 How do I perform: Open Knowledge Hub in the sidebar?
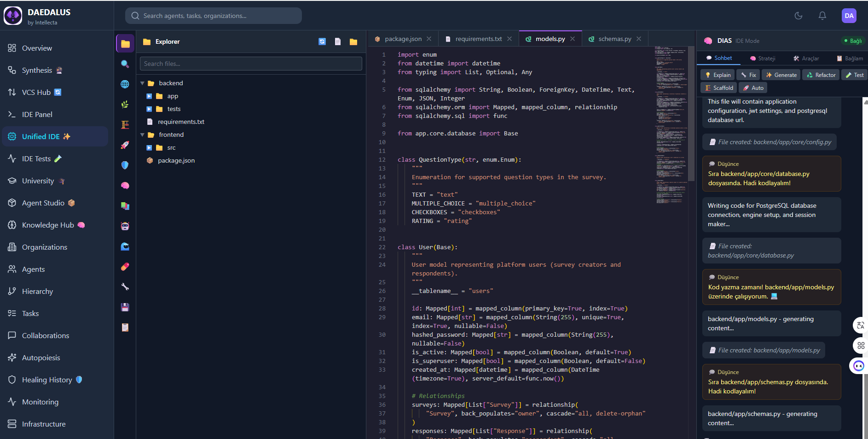55,225
